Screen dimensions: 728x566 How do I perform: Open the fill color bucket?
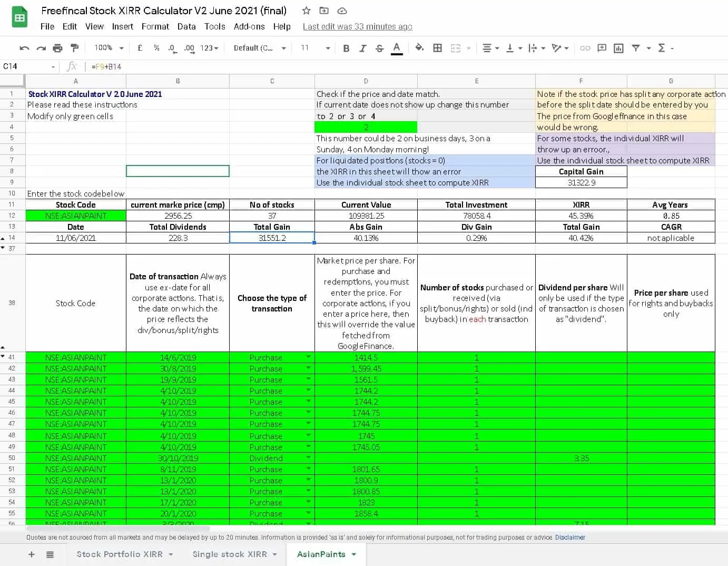pos(420,48)
